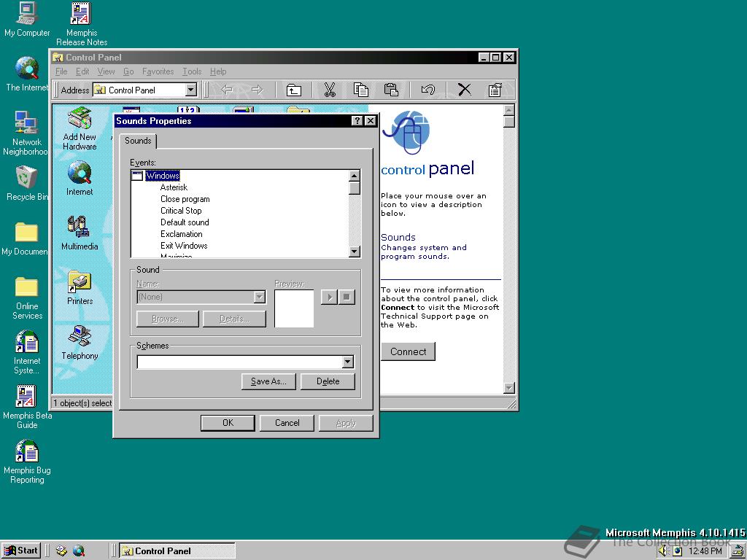Click the Copy toolbar icon
This screenshot has height=560, width=747.
pos(360,90)
